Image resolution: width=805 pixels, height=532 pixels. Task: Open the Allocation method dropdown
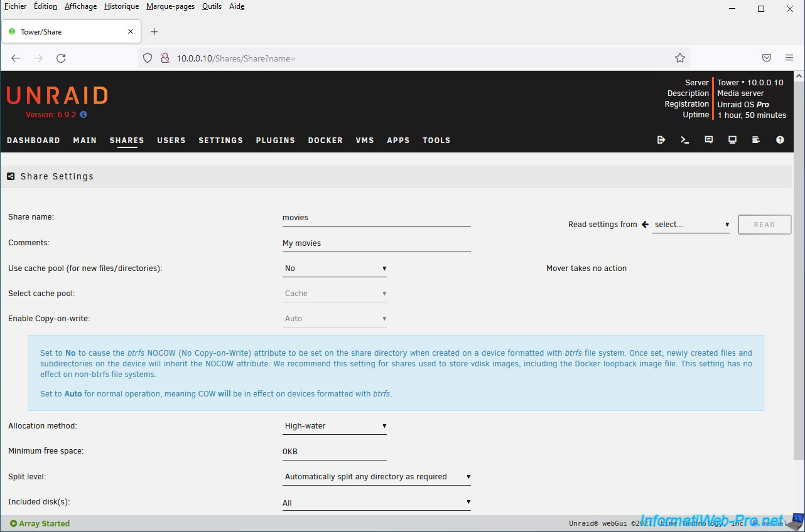(335, 426)
